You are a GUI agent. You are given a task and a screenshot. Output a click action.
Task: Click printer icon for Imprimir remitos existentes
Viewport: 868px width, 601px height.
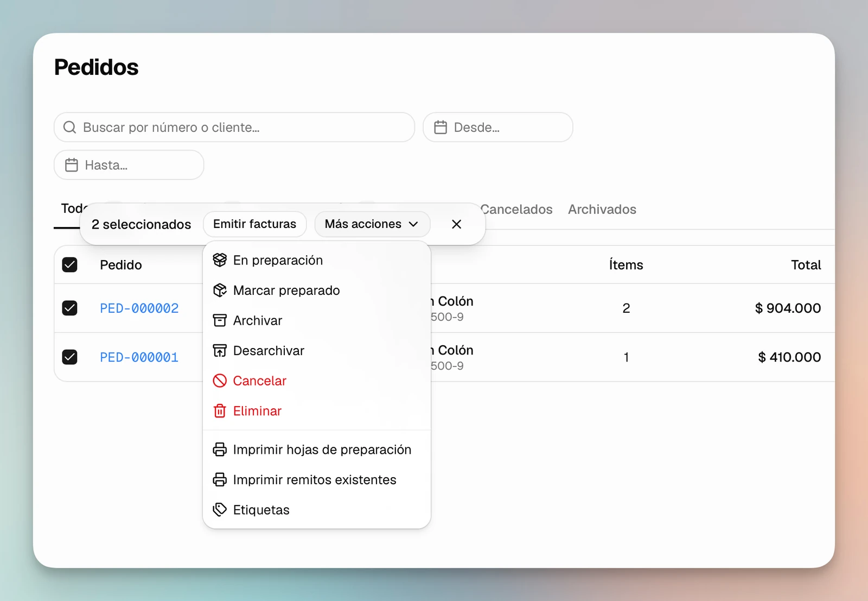pos(220,479)
